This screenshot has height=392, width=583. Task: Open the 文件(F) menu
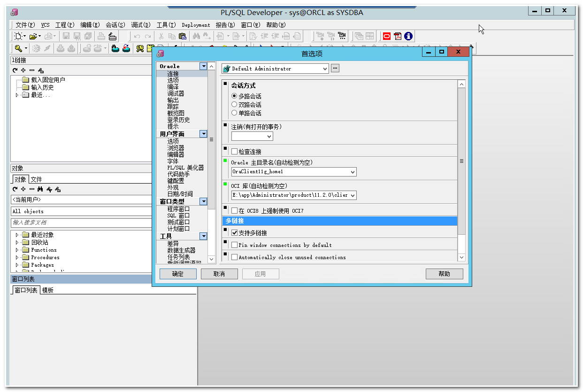(25, 25)
